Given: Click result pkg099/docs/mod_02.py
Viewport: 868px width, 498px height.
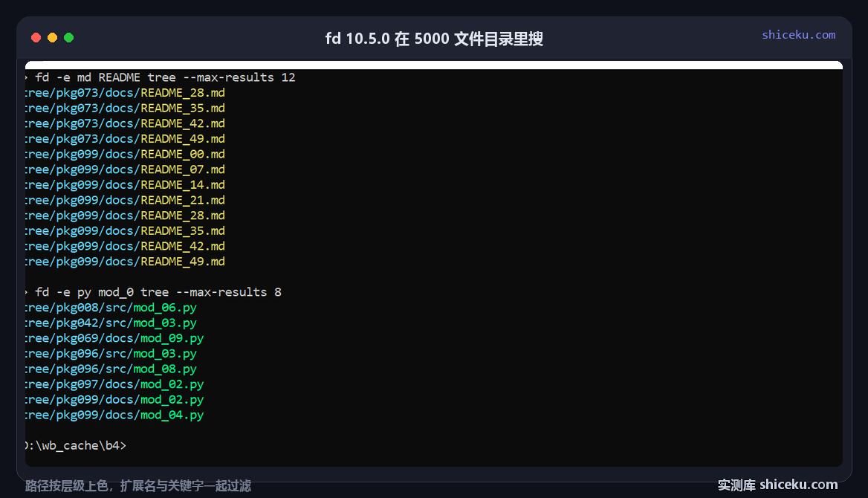Looking at the screenshot, I should tap(114, 399).
